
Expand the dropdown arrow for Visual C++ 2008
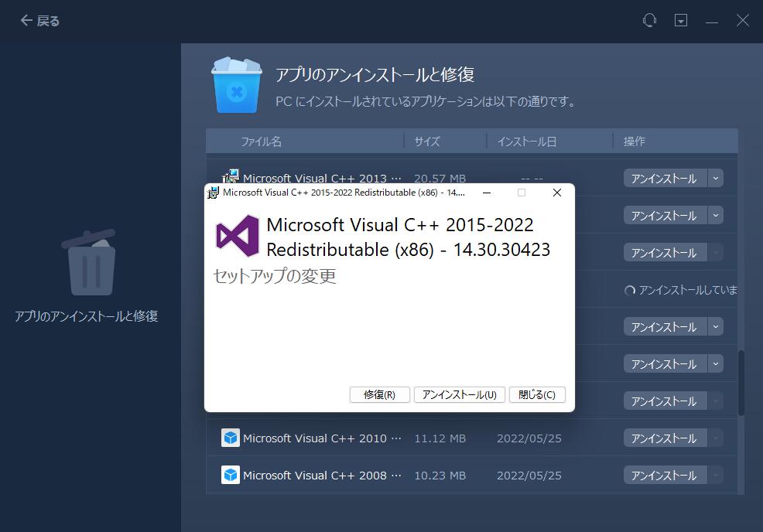pos(716,476)
